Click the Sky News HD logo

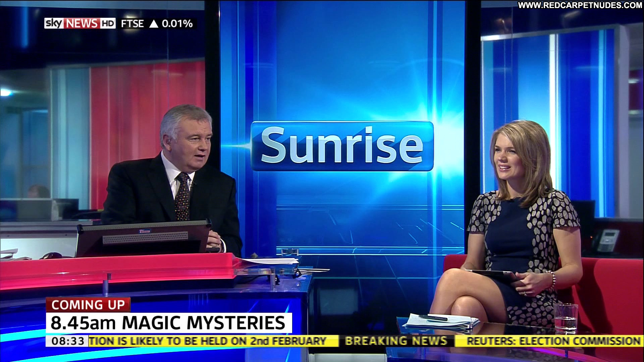tap(80, 23)
